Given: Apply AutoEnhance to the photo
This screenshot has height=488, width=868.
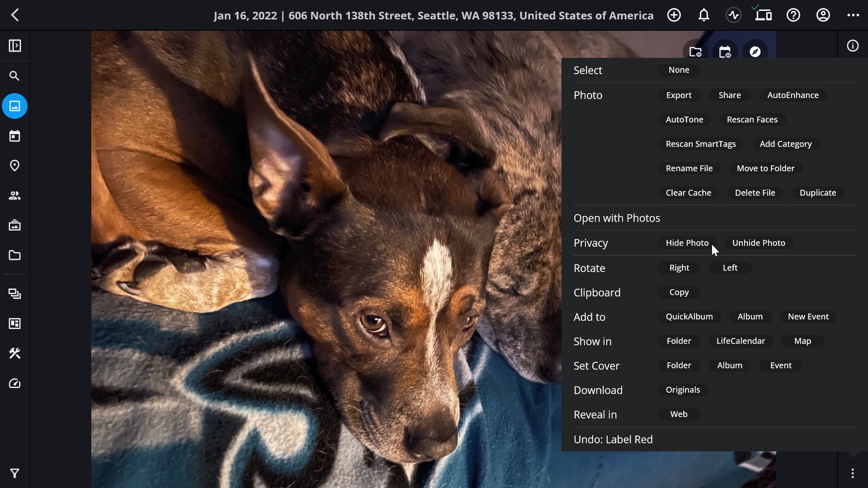Looking at the screenshot, I should click(793, 95).
